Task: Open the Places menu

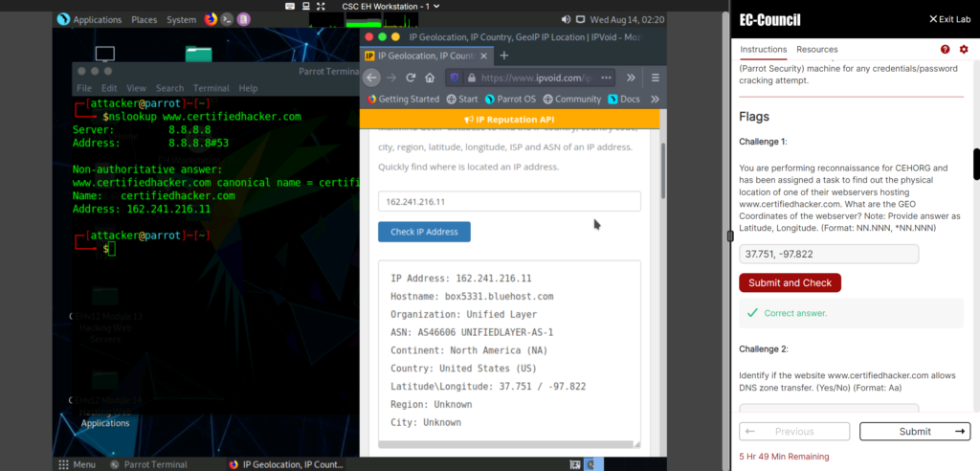Action: click(144, 19)
